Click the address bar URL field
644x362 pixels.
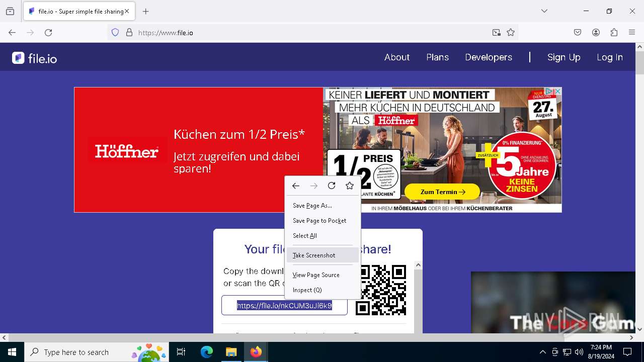pos(312,33)
